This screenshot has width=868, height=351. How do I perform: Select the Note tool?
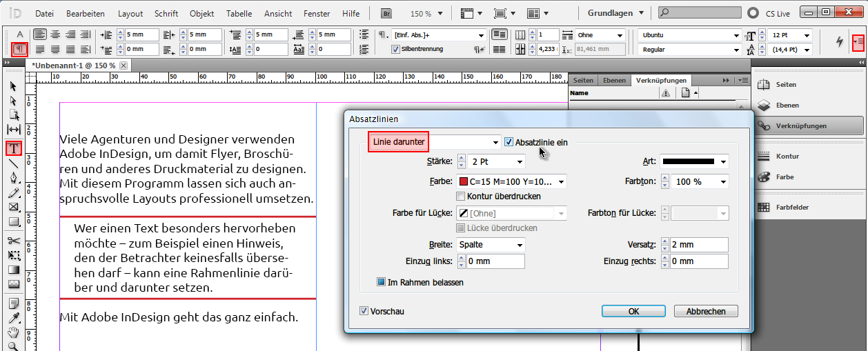click(x=13, y=303)
